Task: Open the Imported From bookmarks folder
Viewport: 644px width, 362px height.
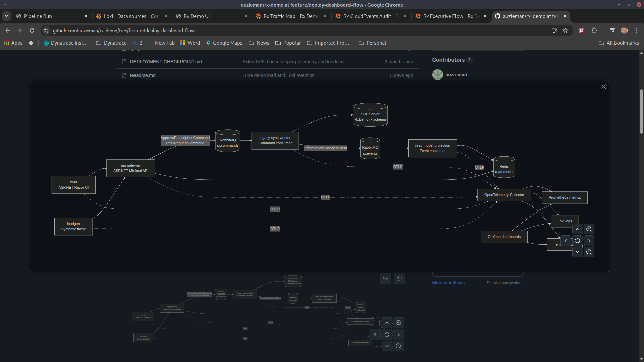Action: [328, 43]
